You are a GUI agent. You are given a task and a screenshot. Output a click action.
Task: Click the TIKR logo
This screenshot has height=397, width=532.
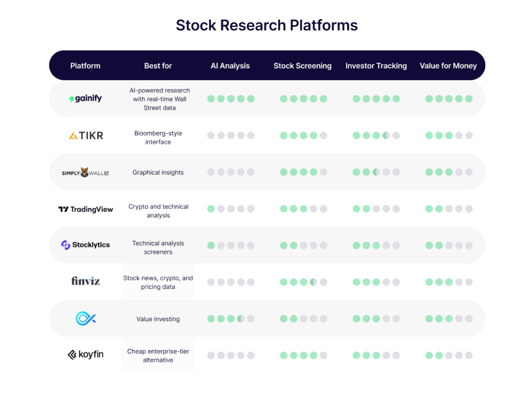coord(86,136)
